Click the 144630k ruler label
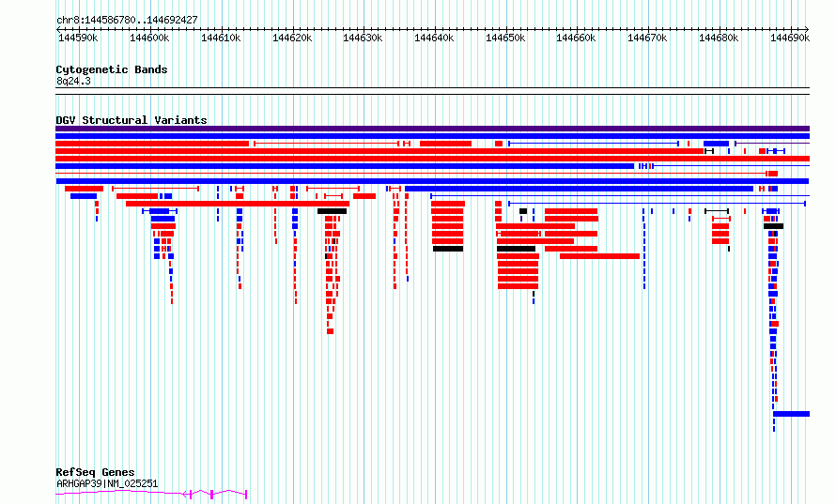Viewport: 836px width, 504px height. 363,38
